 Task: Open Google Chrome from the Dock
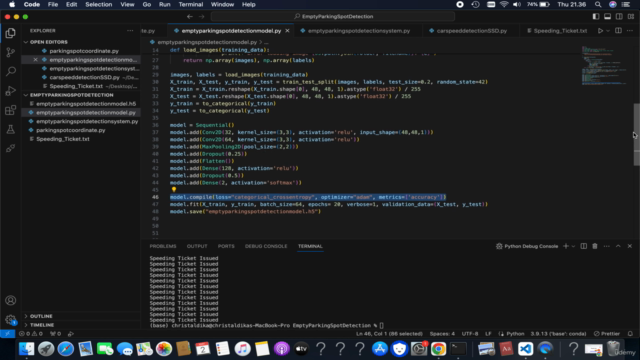pyautogui.click(x=438, y=349)
